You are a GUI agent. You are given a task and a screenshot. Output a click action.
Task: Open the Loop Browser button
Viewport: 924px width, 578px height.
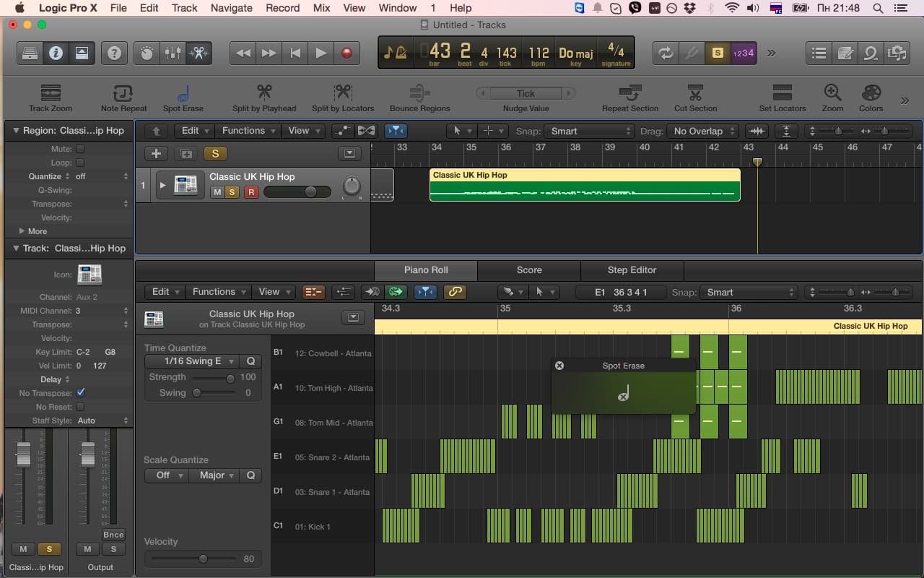click(871, 53)
